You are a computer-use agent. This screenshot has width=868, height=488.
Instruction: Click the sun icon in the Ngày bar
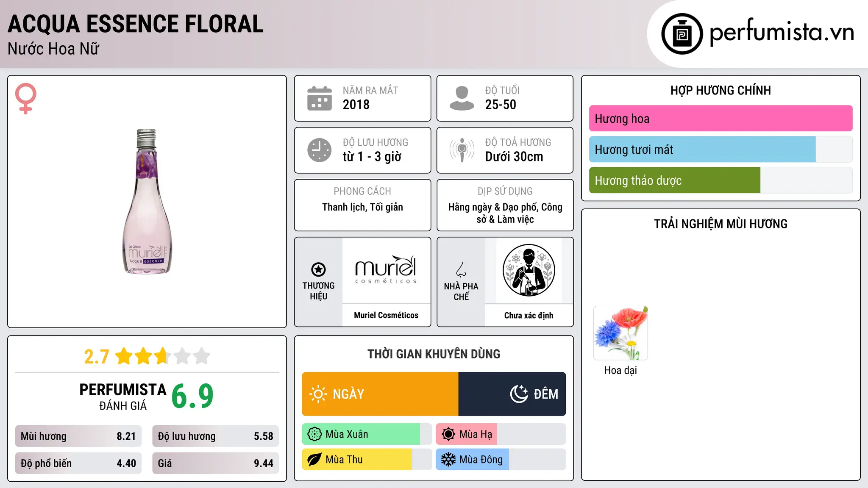[x=318, y=394]
